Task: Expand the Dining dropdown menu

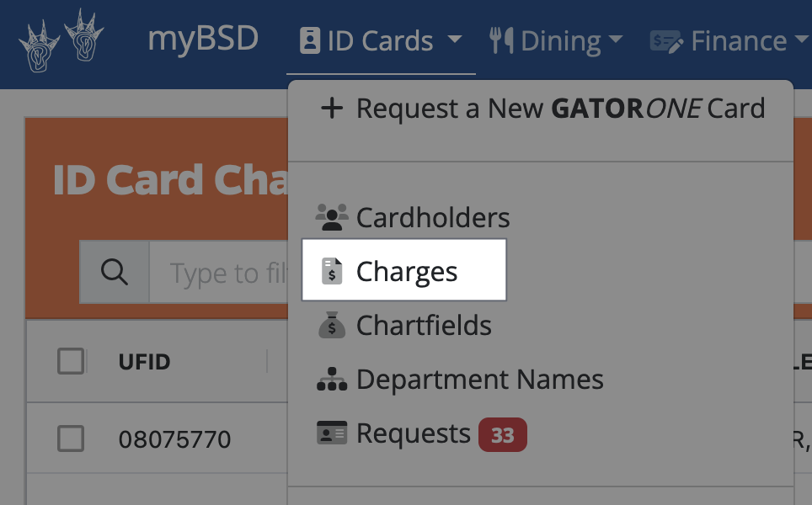Action: coord(557,40)
